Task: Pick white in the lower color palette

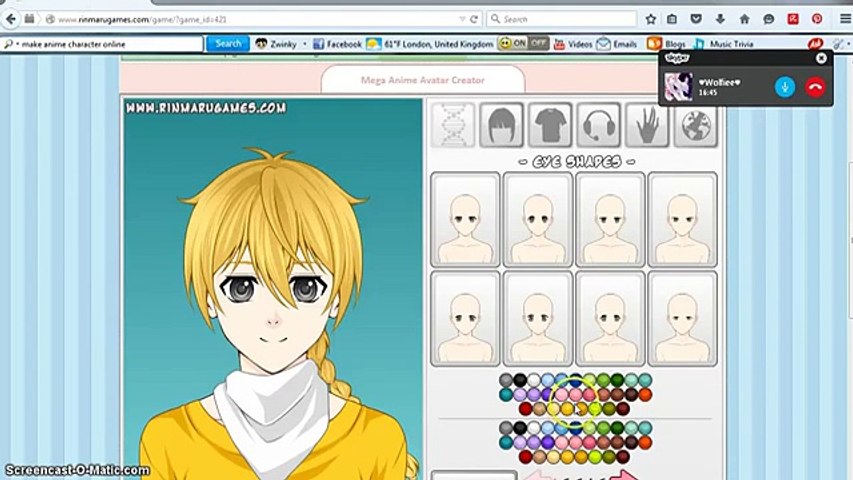Action: pyautogui.click(x=534, y=428)
